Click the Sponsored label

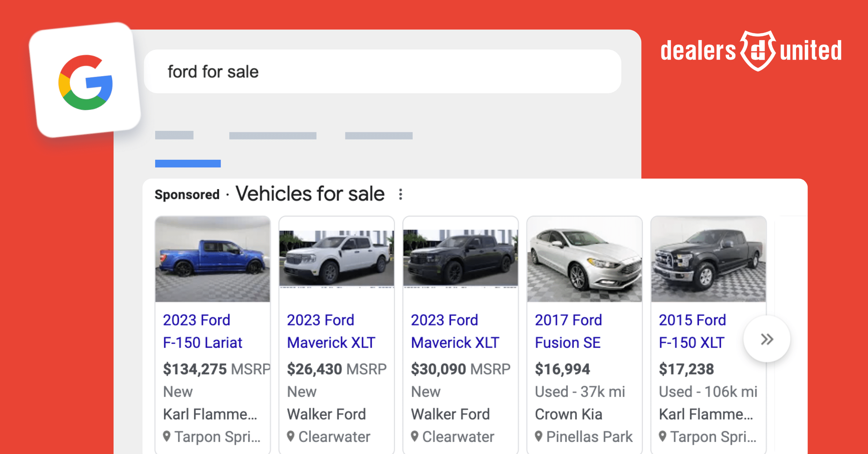(x=187, y=194)
